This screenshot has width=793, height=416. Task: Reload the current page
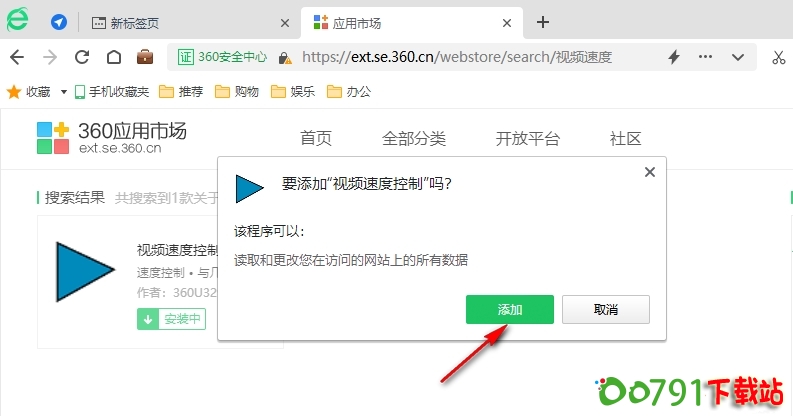click(82, 57)
